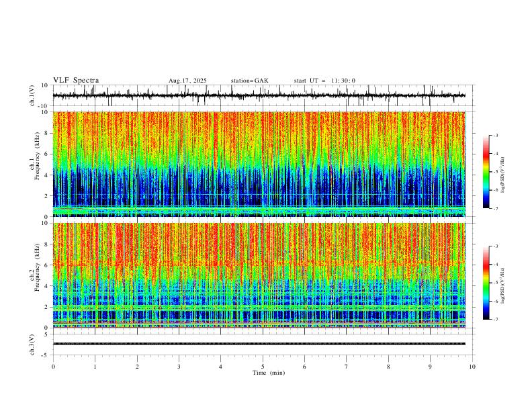
Task: Click the ch.1 spectrogram panel
Action: (259, 164)
